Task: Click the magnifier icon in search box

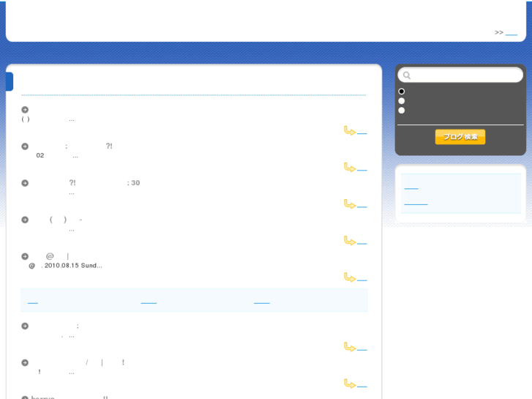Action: (x=407, y=75)
